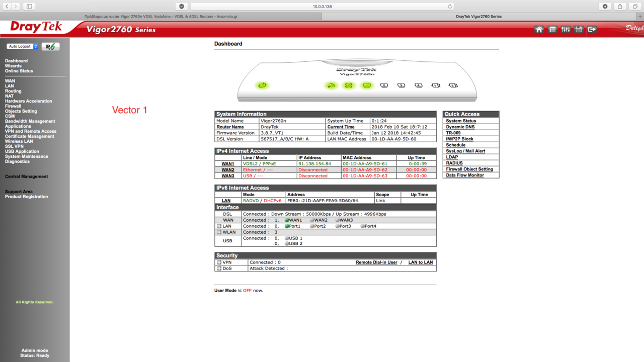
Task: Show Safari tab overview icon
Action: coord(635,6)
